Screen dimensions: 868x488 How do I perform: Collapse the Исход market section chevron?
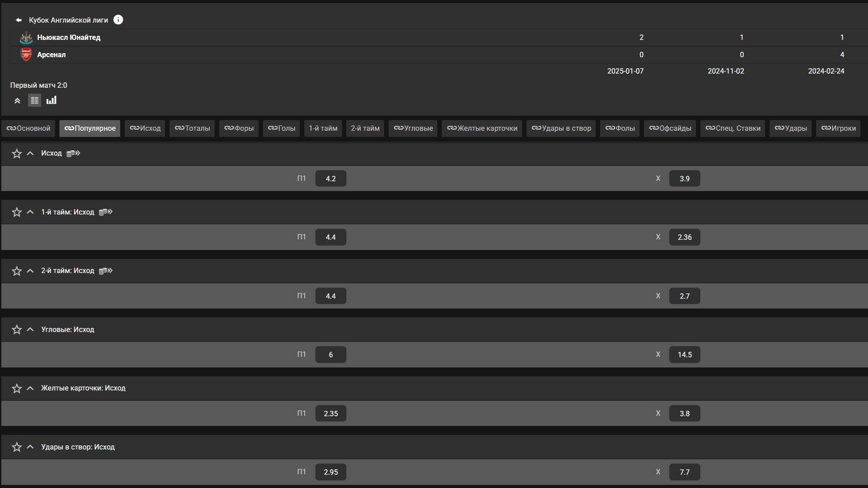(30, 153)
